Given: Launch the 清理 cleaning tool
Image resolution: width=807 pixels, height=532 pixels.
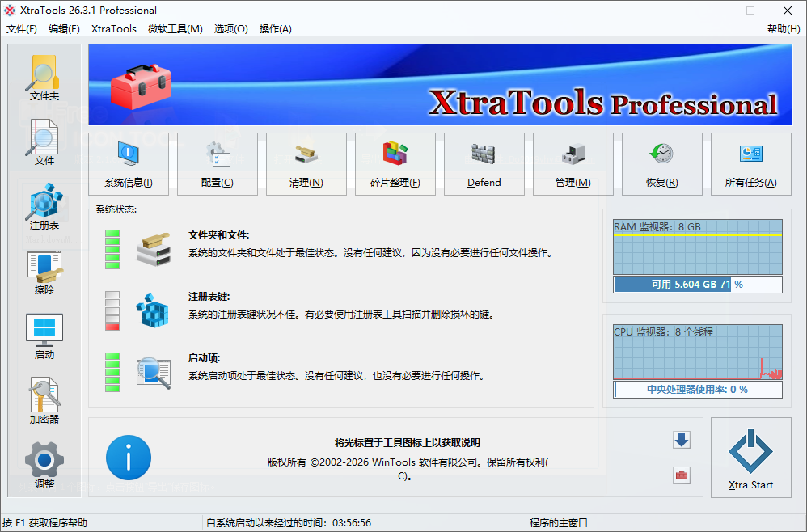Looking at the screenshot, I should [x=306, y=163].
